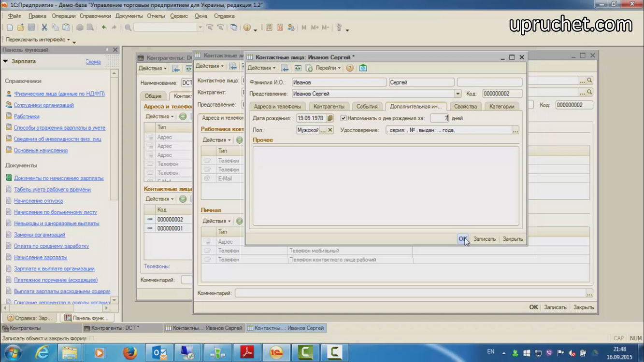
Task: Click the Open file folder icon
Action: coord(20,28)
